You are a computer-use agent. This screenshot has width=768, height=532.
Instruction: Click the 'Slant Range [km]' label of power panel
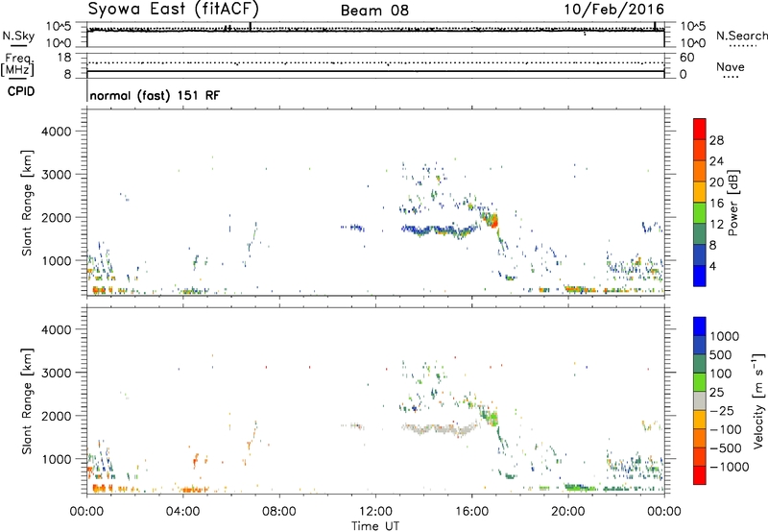(x=27, y=203)
